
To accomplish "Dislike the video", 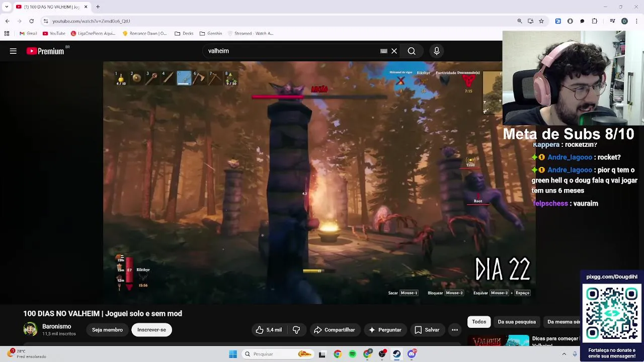I will tap(296, 330).
